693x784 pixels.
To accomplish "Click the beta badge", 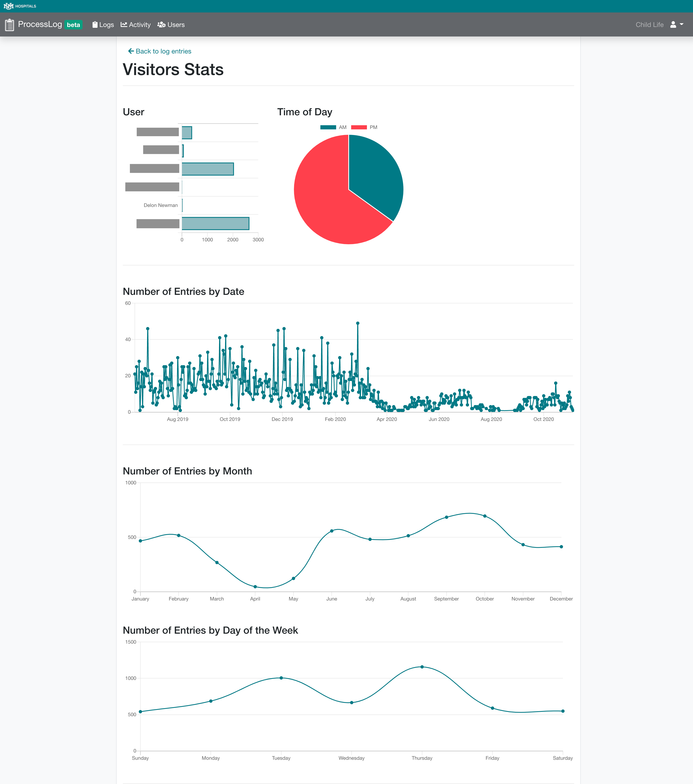I will coord(73,25).
